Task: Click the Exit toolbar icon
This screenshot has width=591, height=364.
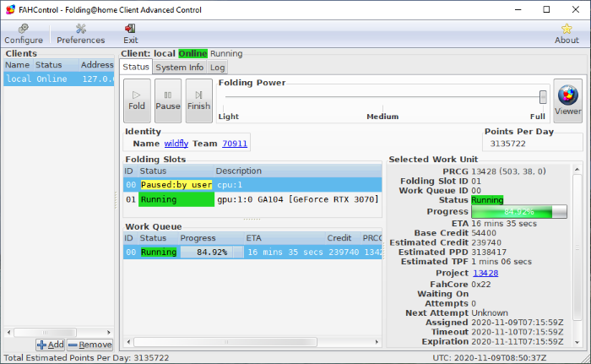Action: pos(130,34)
